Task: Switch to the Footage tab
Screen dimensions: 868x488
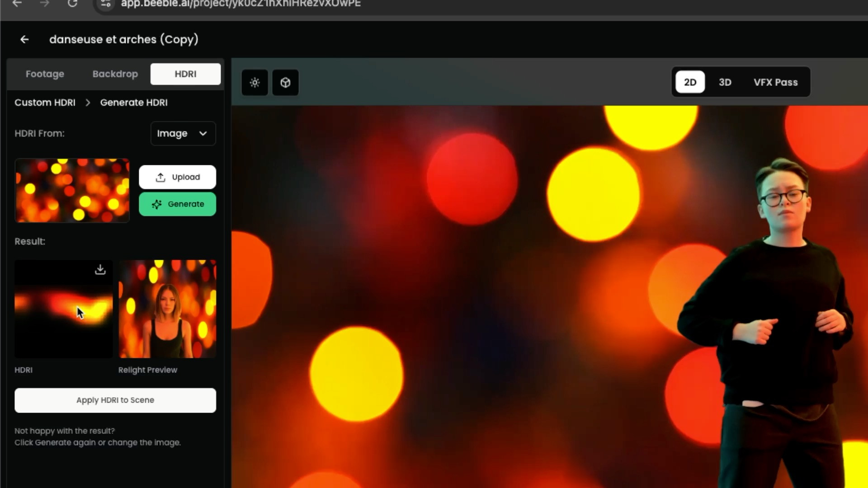Action: 45,74
